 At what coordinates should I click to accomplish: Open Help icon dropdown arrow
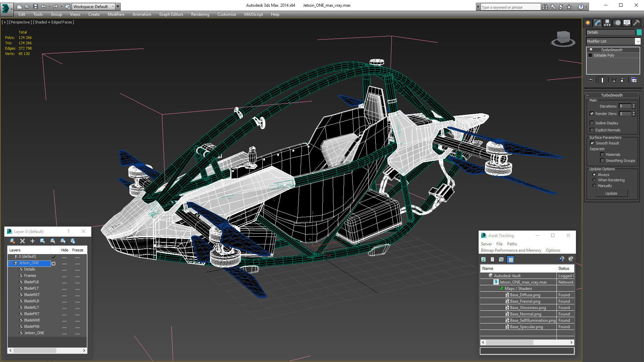[x=586, y=7]
